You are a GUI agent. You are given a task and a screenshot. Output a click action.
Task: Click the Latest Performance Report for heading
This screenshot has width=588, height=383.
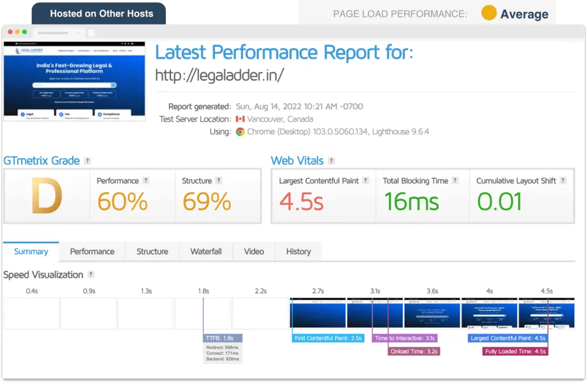point(284,52)
